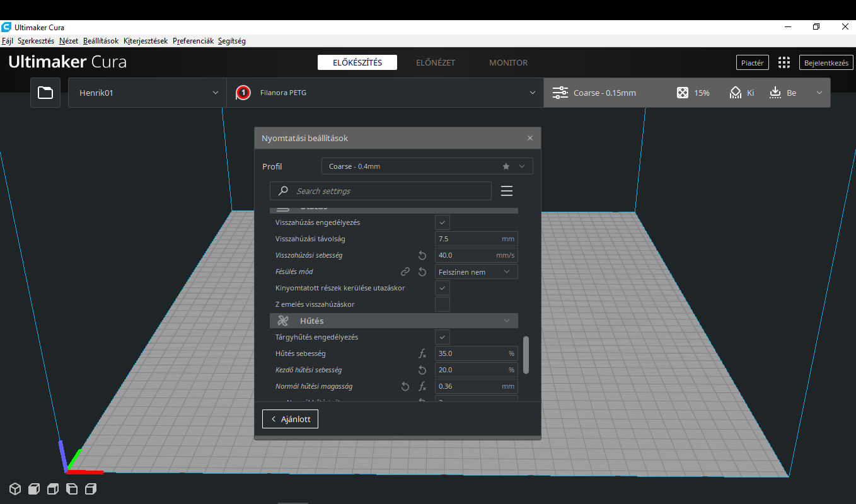856x504 pixels.
Task: Switch to the ELŐNÉZET stage tab
Action: 436,62
